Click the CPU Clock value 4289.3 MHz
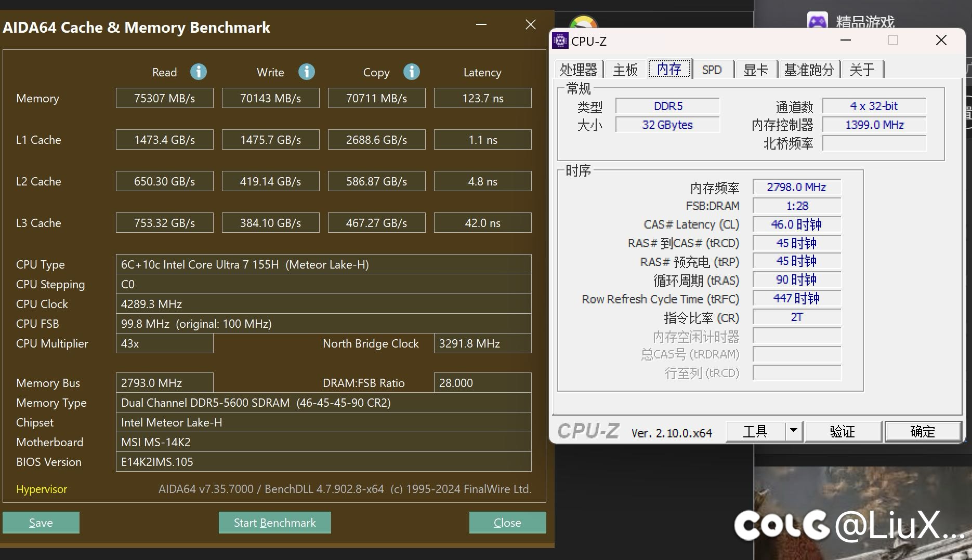The height and width of the screenshot is (560, 972). (x=324, y=304)
